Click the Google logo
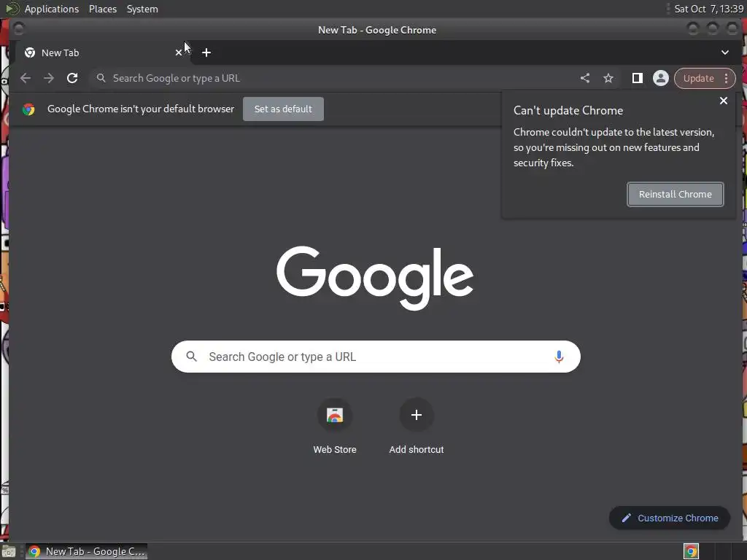 [x=375, y=278]
